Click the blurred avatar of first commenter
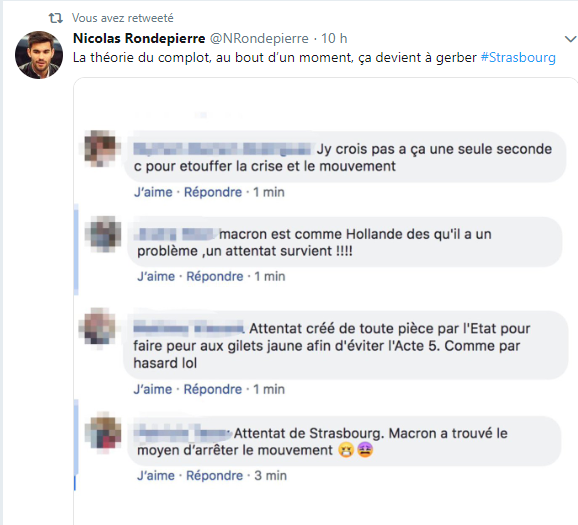Image resolution: width=578 pixels, height=525 pixels. pyautogui.click(x=100, y=148)
